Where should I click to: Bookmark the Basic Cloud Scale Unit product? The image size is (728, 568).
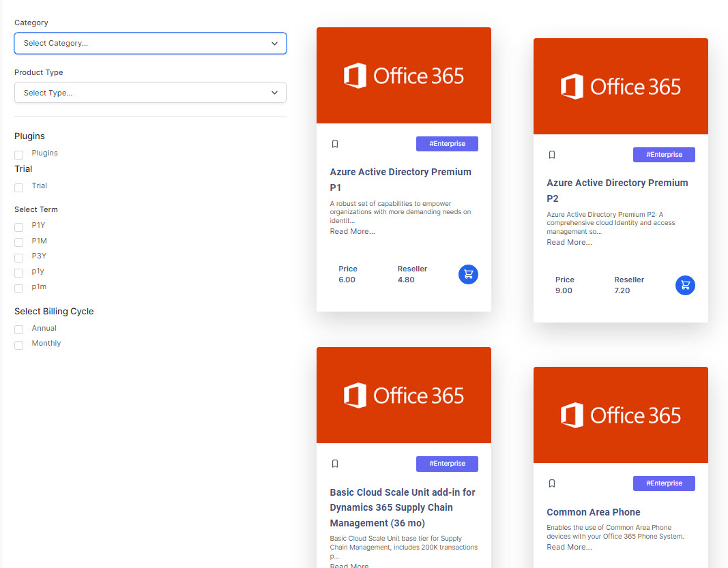click(335, 464)
